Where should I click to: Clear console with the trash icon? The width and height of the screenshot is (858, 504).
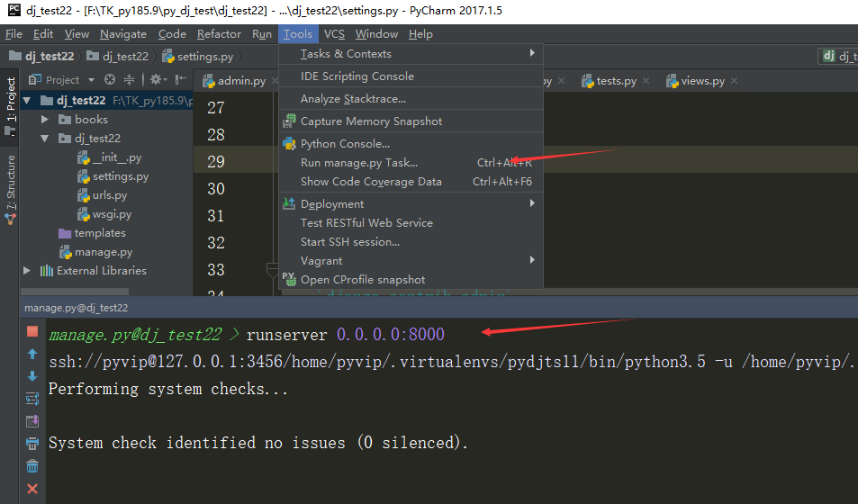tap(32, 466)
